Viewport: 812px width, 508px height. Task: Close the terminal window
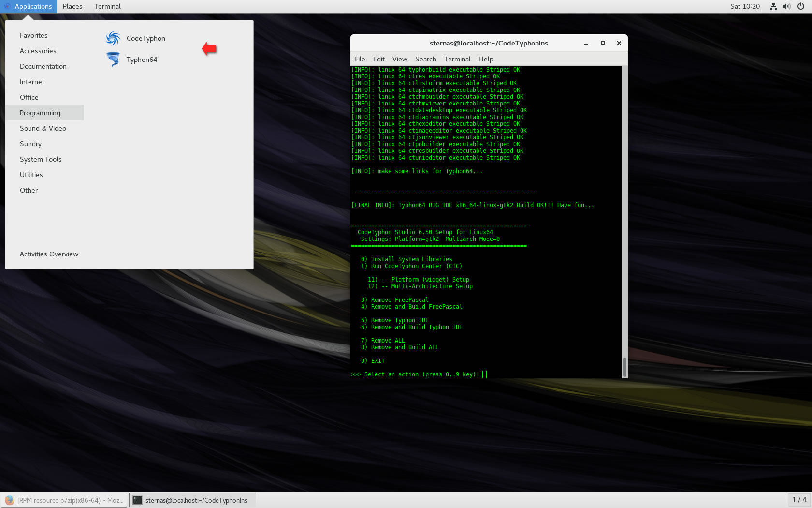[x=619, y=43]
